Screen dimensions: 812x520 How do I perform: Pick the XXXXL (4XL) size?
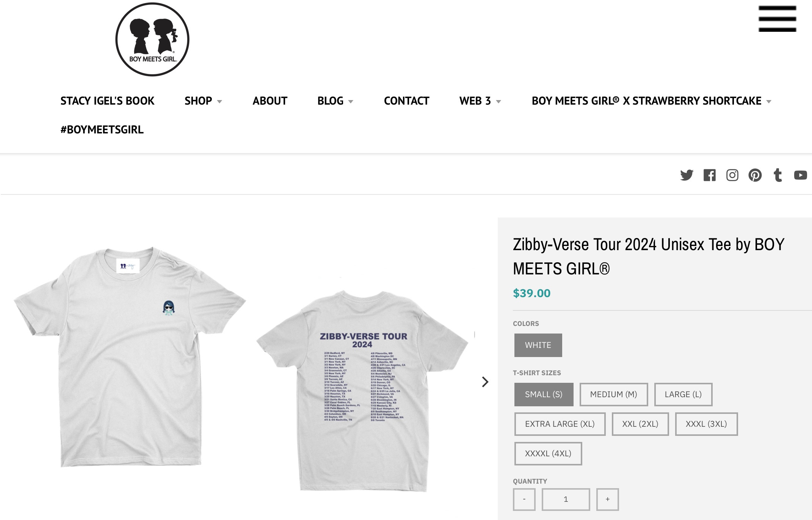[x=548, y=453]
